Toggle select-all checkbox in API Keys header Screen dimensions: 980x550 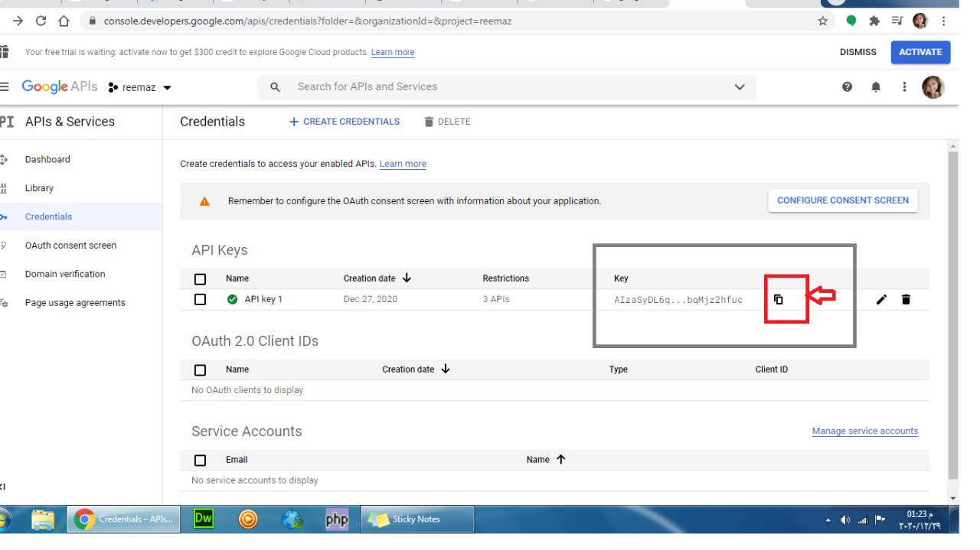pos(201,278)
